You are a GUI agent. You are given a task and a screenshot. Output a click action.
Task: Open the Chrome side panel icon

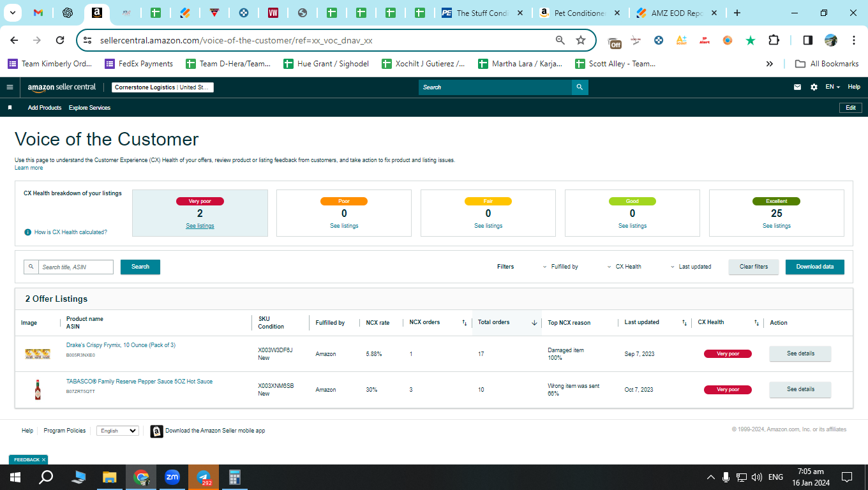pos(807,40)
